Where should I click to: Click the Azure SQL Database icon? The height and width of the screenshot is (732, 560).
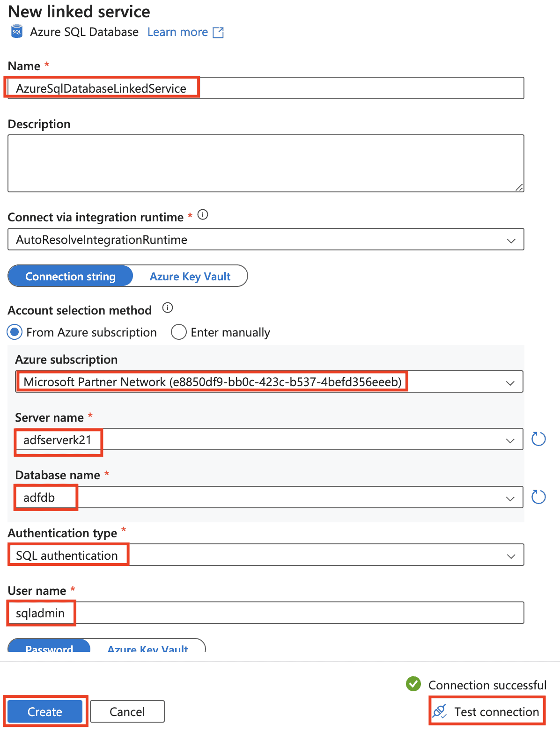[17, 32]
